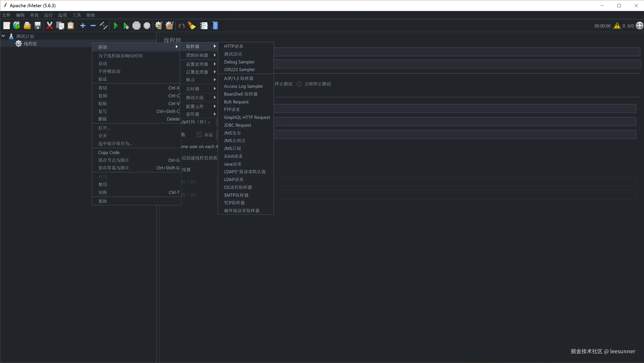Click Copy Code in context menu
Image resolution: width=644 pixels, height=363 pixels.
pos(109,152)
